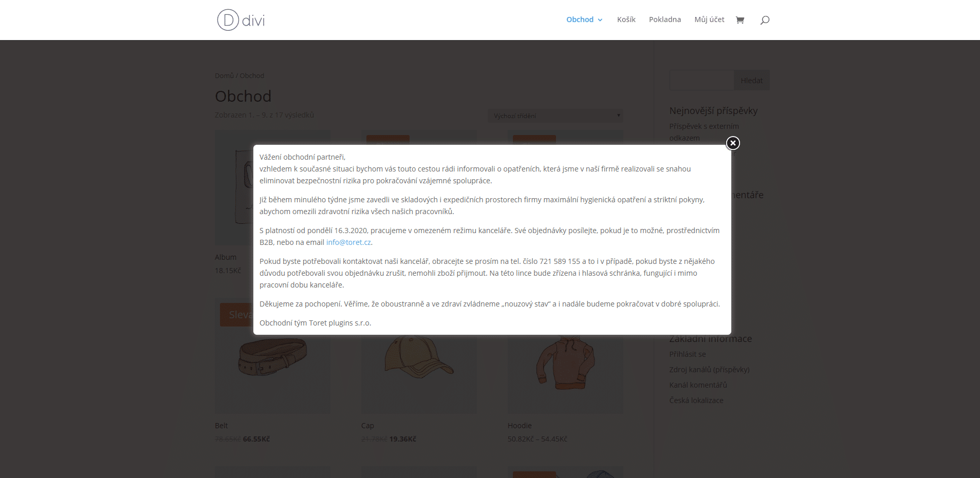
Task: Click the Kanál komentářů link
Action: tap(698, 385)
